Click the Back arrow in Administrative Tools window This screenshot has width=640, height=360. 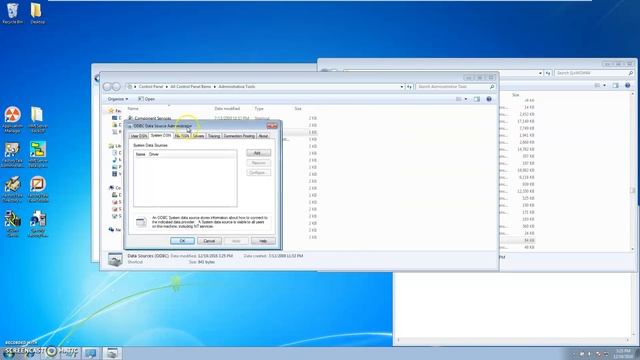108,87
